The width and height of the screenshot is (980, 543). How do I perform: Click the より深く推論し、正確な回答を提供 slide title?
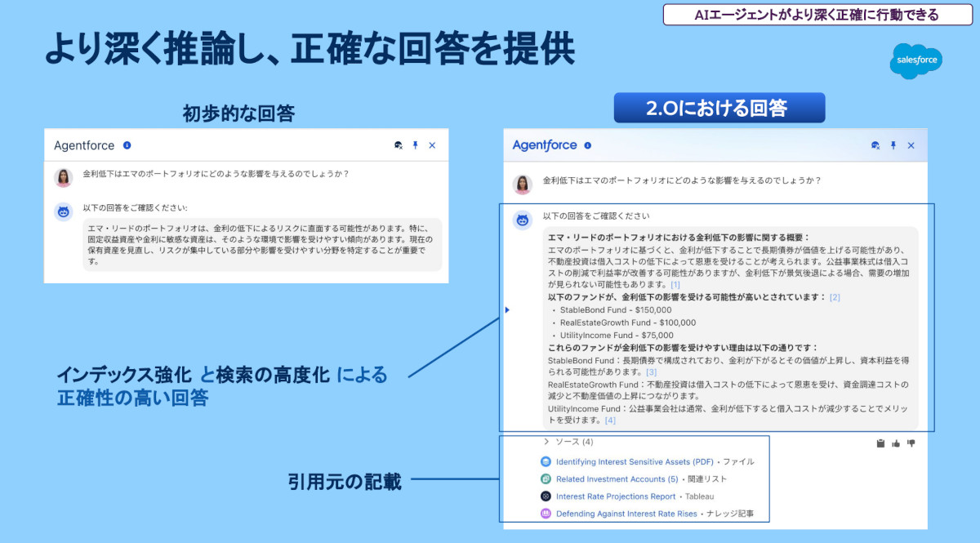309,47
